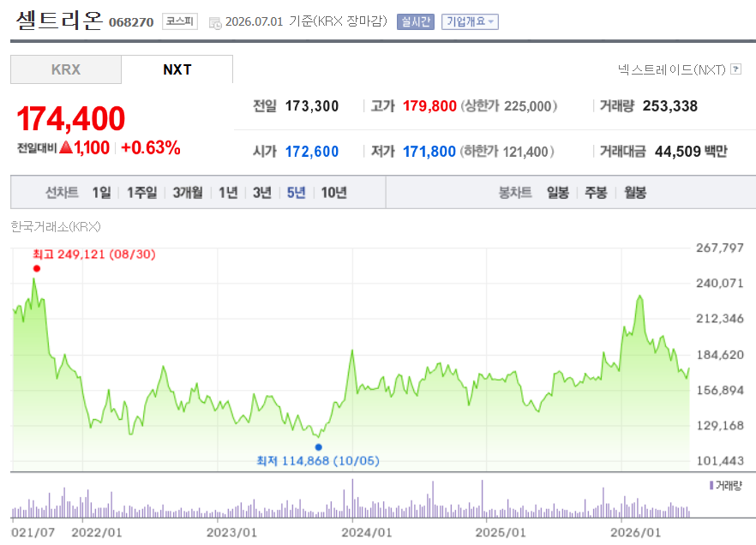This screenshot has width=756, height=545.
Task: Click the calendar icon beside 2026.07.01
Action: pos(215,22)
